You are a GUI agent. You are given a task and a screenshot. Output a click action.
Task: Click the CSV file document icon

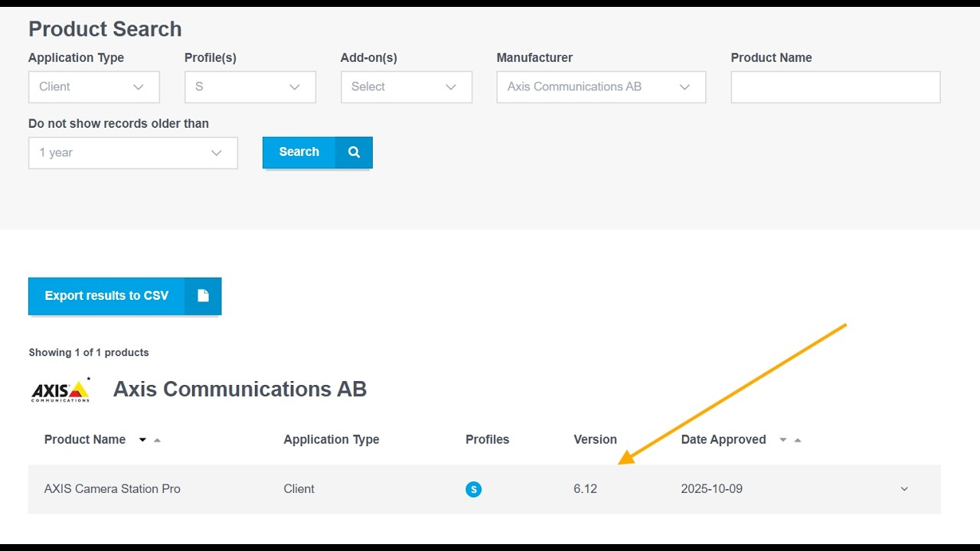point(203,296)
